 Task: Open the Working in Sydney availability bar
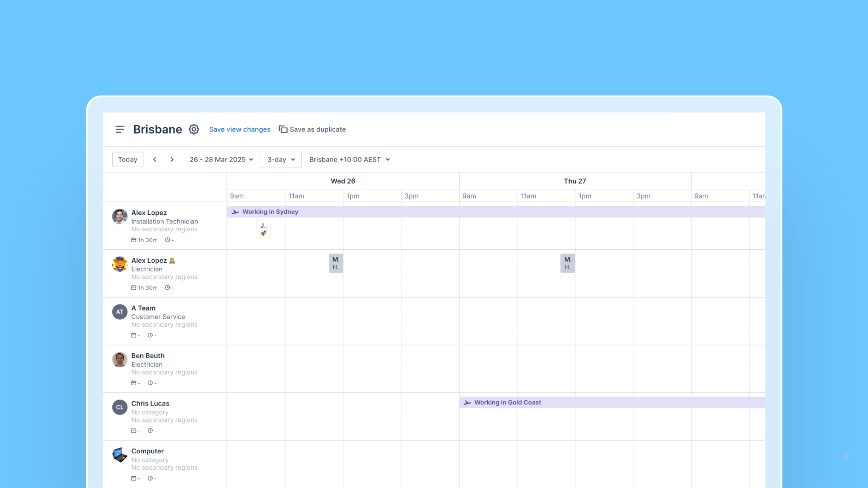tap(496, 212)
